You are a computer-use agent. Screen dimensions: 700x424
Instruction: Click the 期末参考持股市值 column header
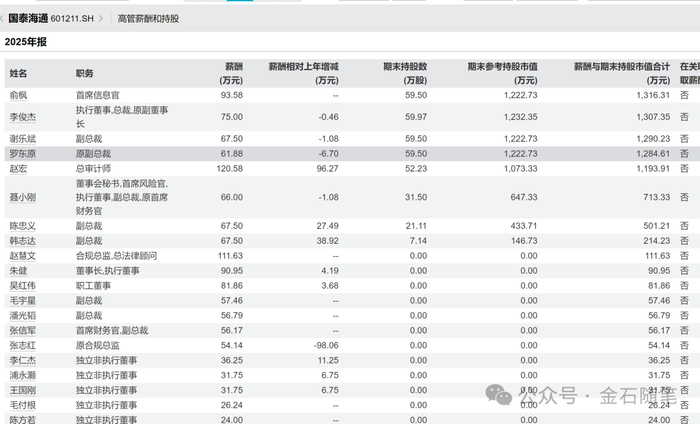click(503, 74)
